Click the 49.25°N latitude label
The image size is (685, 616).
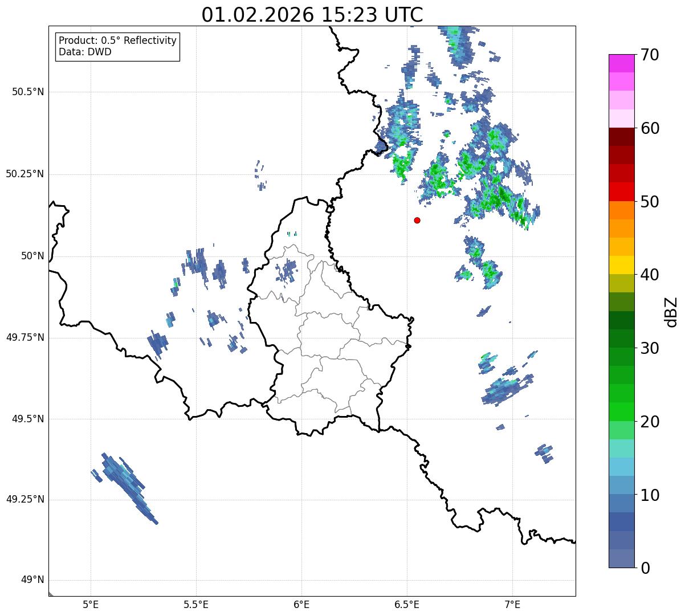tap(25, 500)
